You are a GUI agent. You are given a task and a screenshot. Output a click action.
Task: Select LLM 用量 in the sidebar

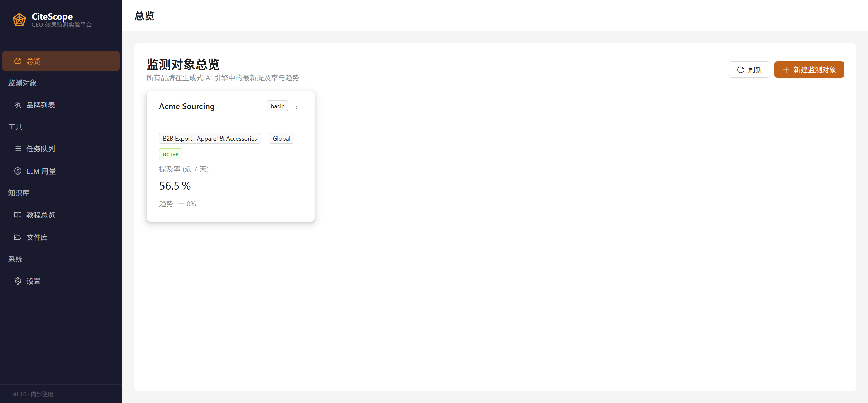point(61,171)
